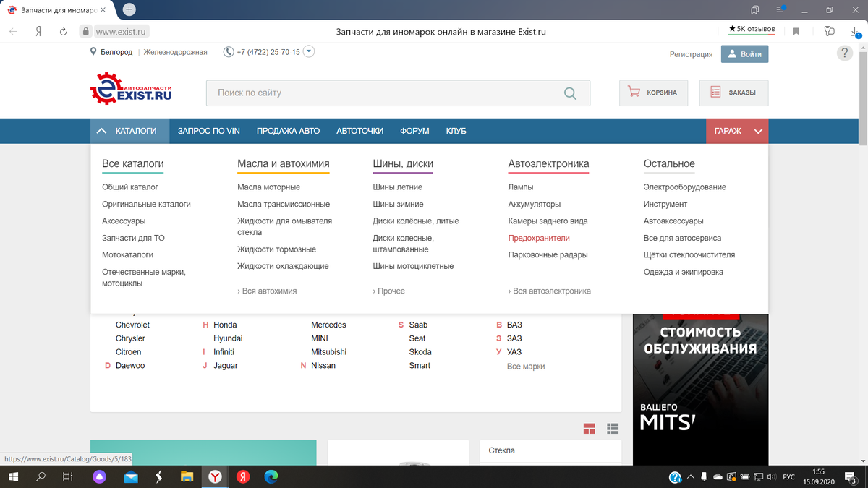Open Task View on the taskbar
868x488 pixels.
coord(67,476)
